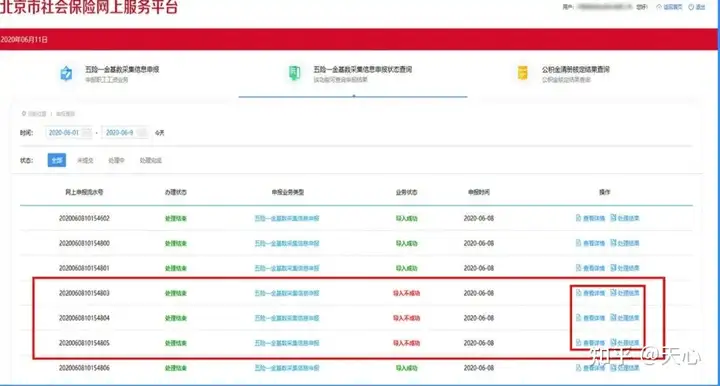Screen dimensions: 720x386
Task: Open business type link in row ending 4800
Action: 287,243
